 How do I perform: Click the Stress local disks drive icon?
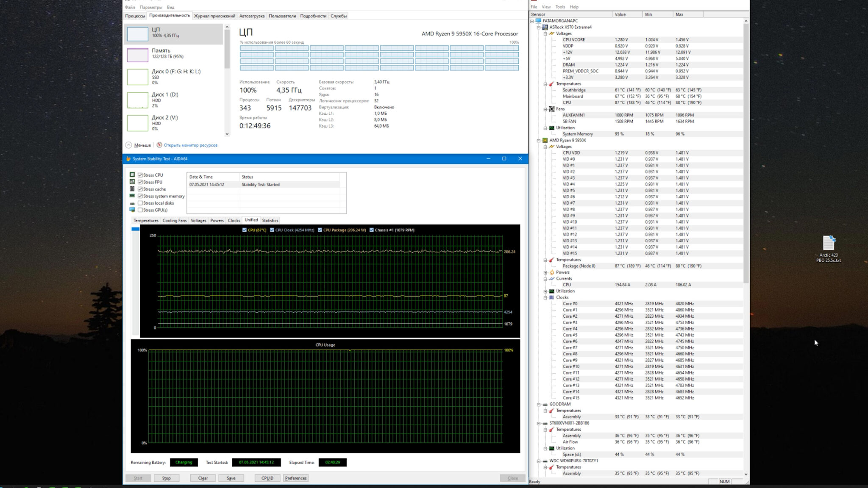(132, 203)
